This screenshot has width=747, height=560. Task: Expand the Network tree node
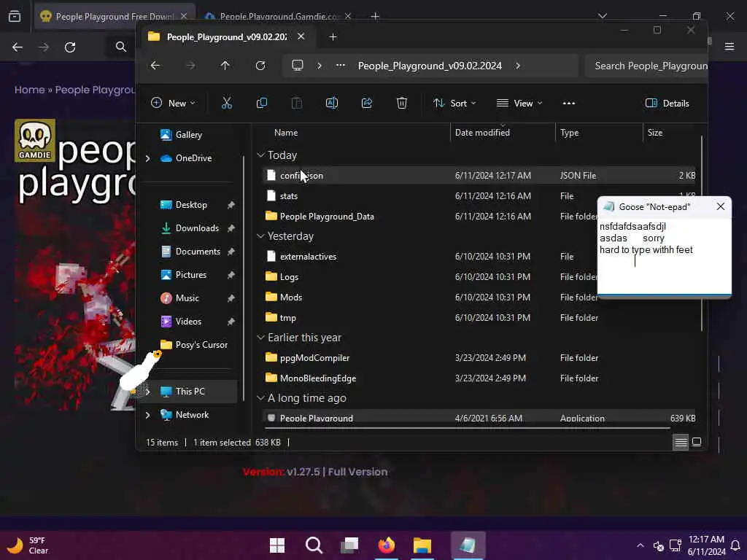pyautogui.click(x=147, y=415)
